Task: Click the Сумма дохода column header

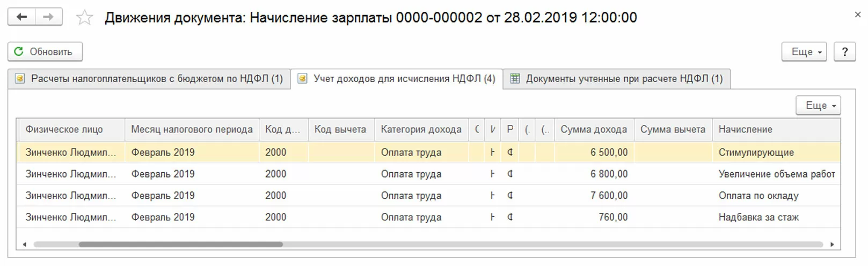Action: 593,130
